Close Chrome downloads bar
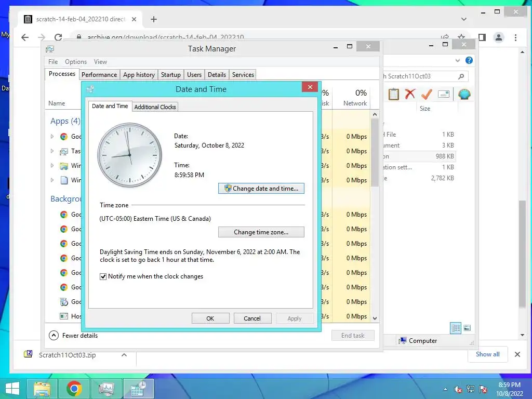The height and width of the screenshot is (399, 532). point(517,354)
